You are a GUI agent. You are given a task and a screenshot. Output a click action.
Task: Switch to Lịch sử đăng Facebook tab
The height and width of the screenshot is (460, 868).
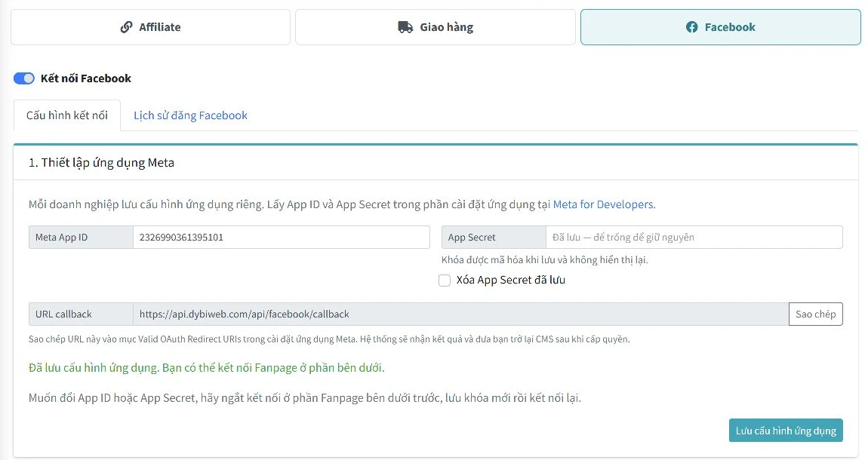pos(190,115)
